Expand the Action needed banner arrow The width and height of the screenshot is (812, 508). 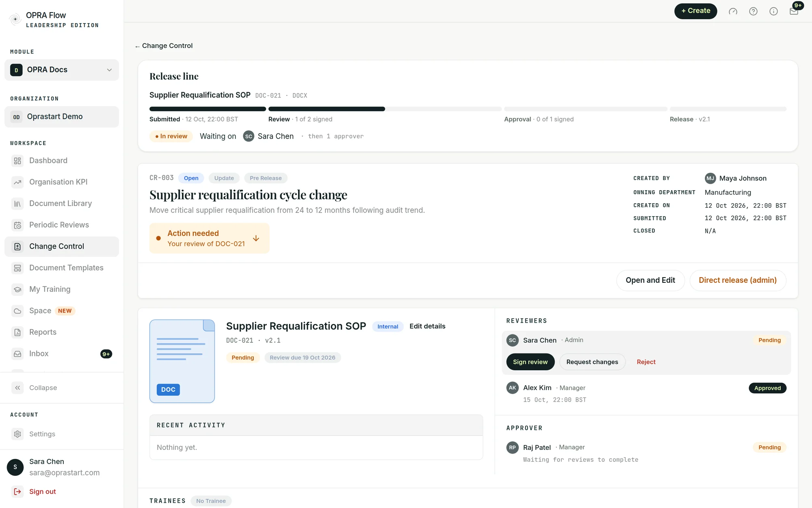pos(256,238)
